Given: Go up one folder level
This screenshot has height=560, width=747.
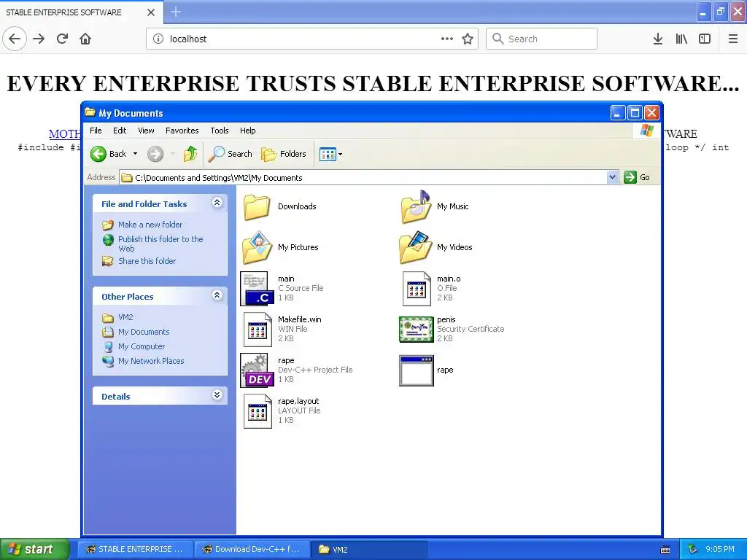Looking at the screenshot, I should (190, 154).
